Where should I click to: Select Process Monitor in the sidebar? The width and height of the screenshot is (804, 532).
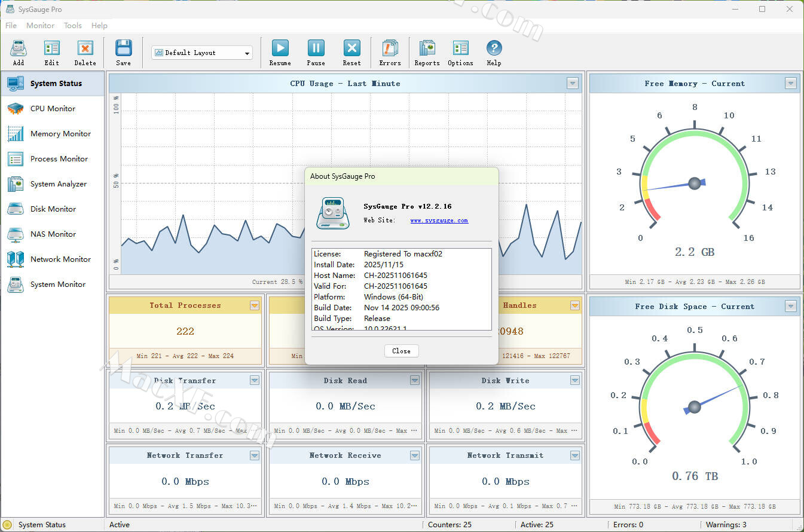(x=59, y=159)
